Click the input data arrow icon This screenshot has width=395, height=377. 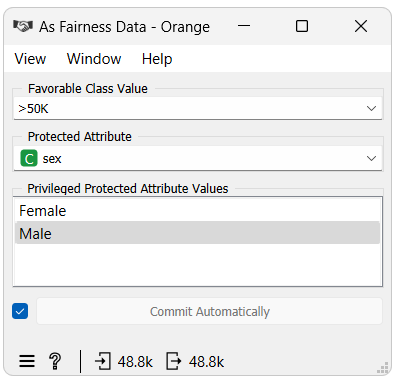click(103, 361)
